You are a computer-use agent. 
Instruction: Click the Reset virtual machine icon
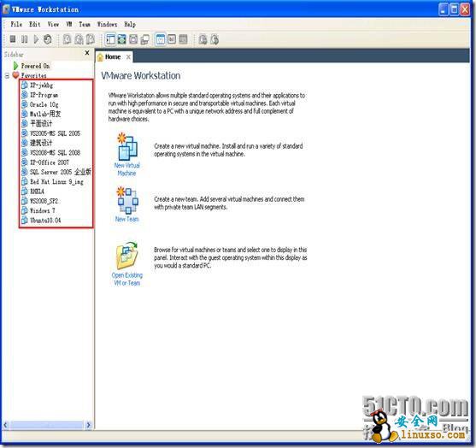tap(48, 39)
